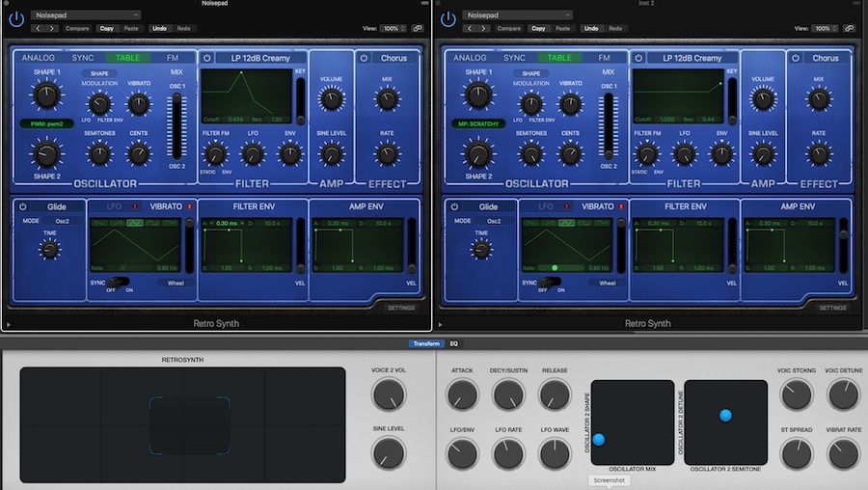Open LP 12dB Creamy filter type menu, left synth
Image resolution: width=868 pixels, height=490 pixels.
(260, 58)
